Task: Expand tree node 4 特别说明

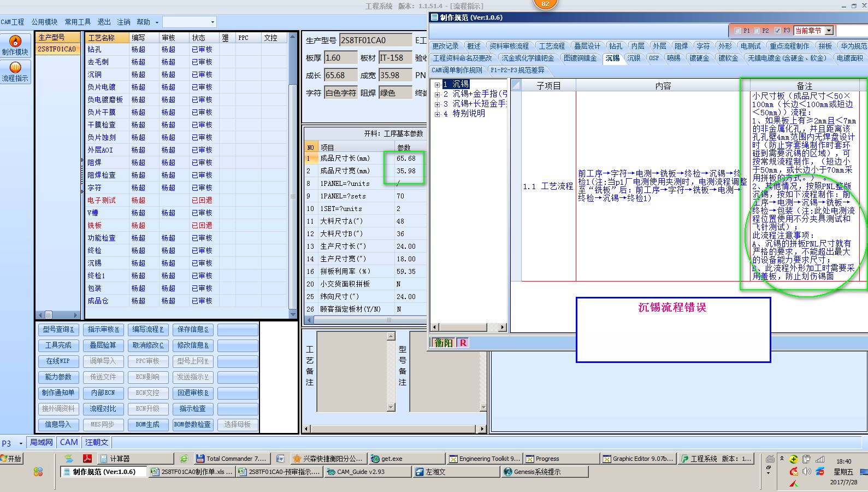Action: click(x=437, y=114)
